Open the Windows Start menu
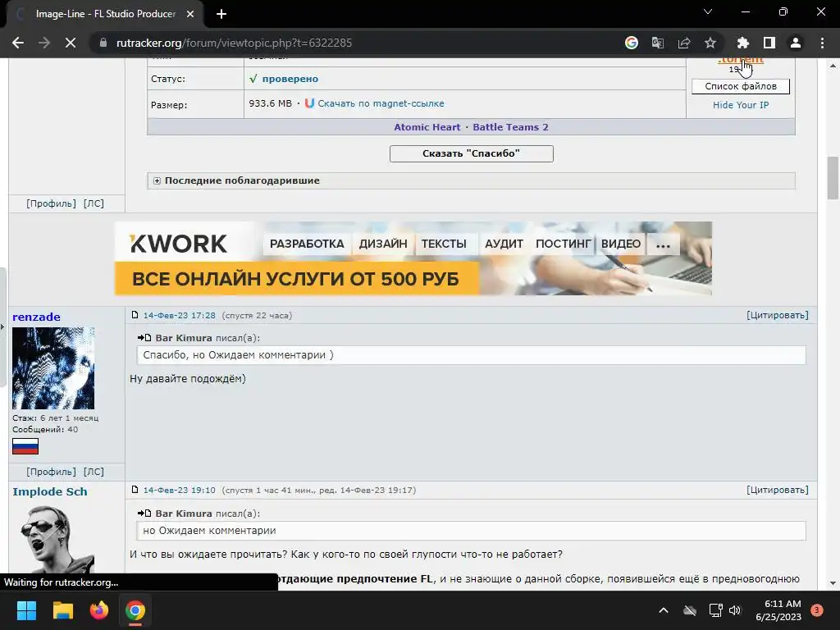The image size is (840, 630). [x=26, y=610]
